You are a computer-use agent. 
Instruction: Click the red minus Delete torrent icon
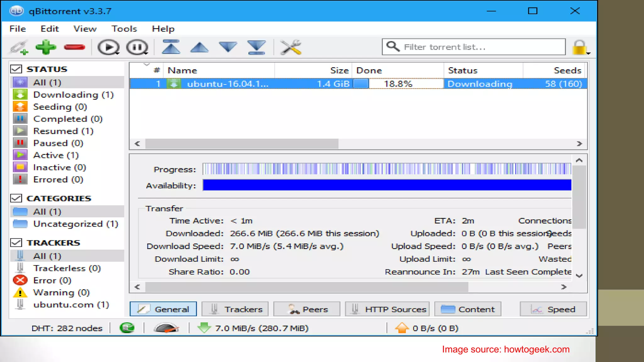click(75, 47)
